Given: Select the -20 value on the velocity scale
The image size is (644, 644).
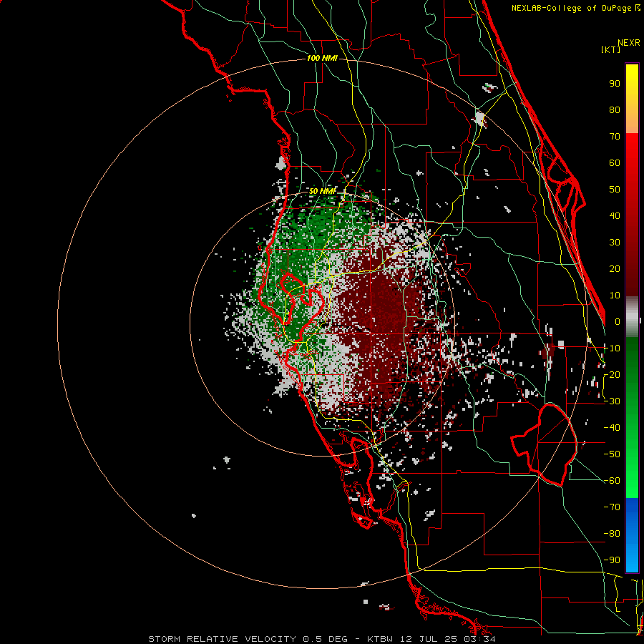Looking at the screenshot, I should pyautogui.click(x=612, y=374).
